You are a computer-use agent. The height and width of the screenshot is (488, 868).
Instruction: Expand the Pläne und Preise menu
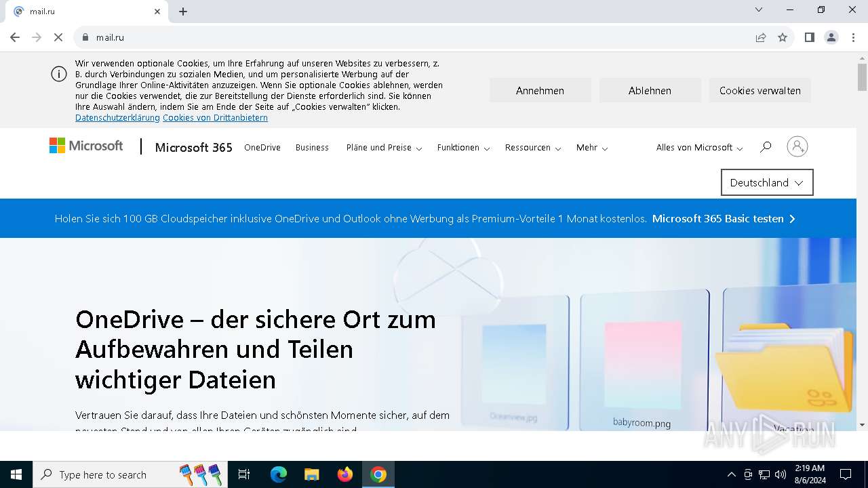click(384, 148)
